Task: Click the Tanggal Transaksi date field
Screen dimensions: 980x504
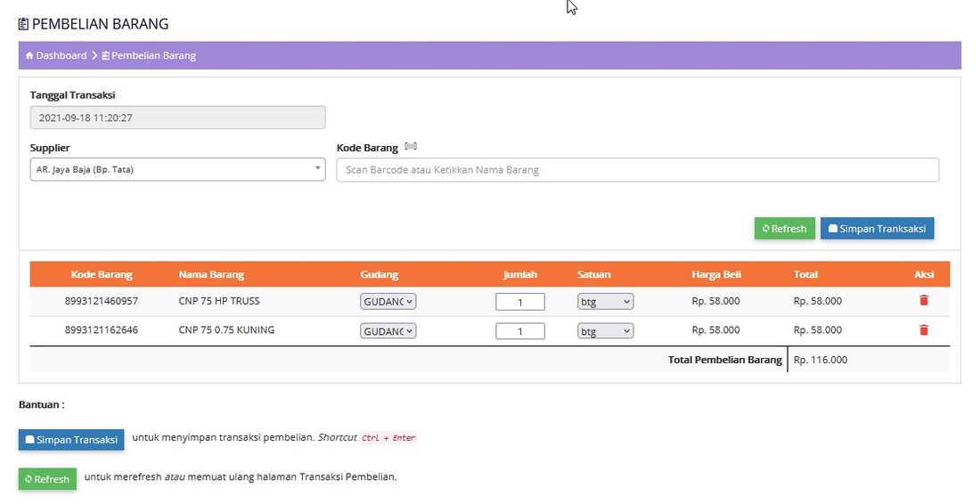Action: tap(177, 118)
